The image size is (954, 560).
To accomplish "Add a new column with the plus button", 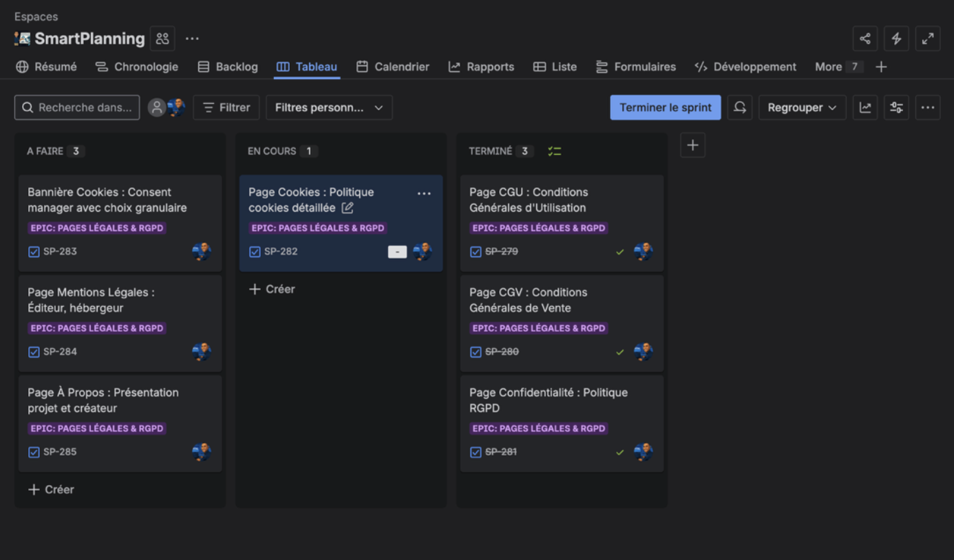I will tap(692, 145).
